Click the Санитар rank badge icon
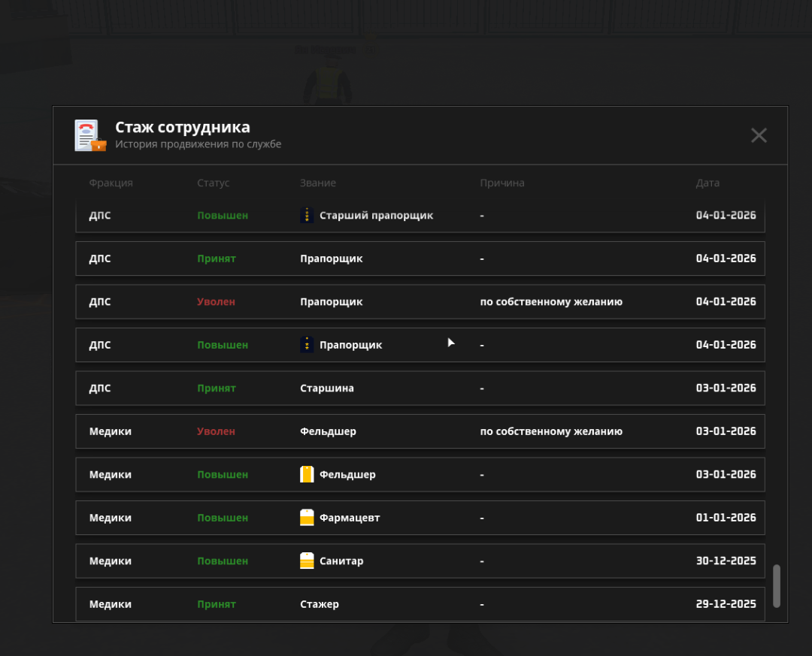Image resolution: width=812 pixels, height=656 pixels. click(307, 561)
